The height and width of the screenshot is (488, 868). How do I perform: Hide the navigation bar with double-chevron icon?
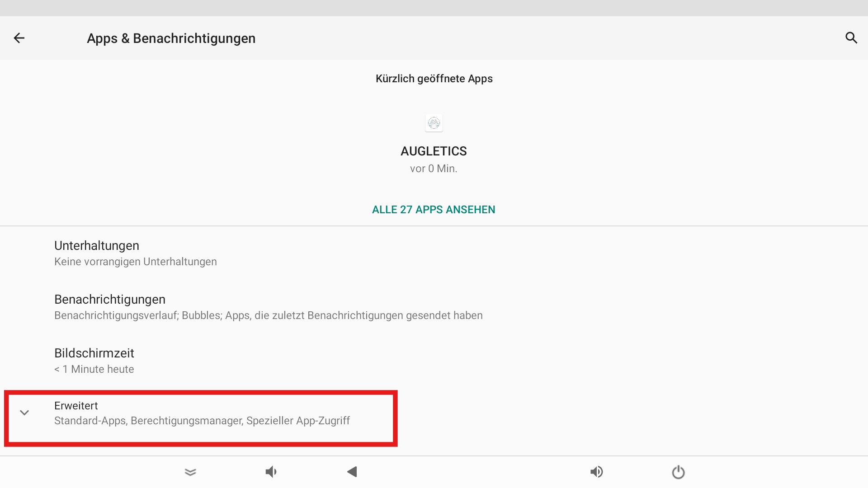tap(190, 472)
